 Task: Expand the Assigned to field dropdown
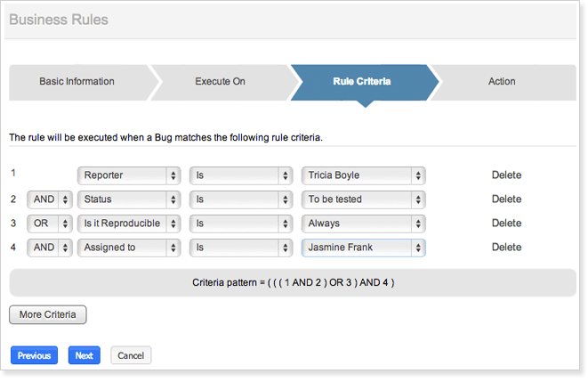(x=129, y=248)
